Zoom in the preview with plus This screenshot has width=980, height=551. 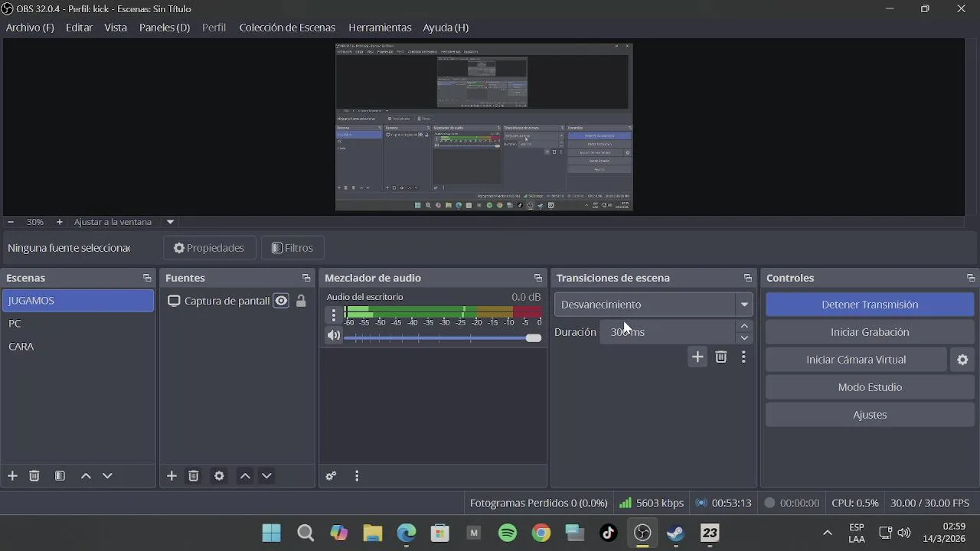(60, 222)
